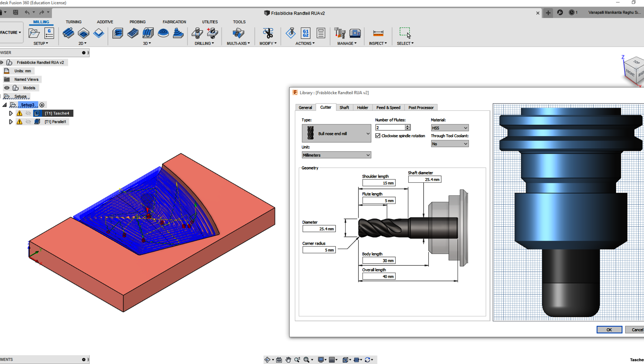Open the Manufacture workspace switcher button

coord(11,33)
